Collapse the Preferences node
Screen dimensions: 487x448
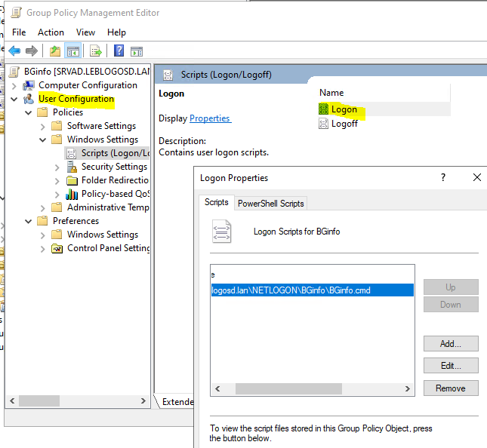click(28, 221)
